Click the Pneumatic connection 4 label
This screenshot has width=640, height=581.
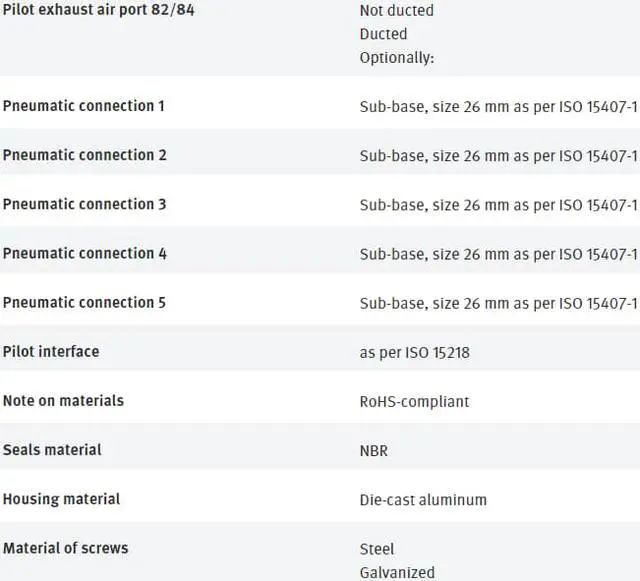pos(84,253)
